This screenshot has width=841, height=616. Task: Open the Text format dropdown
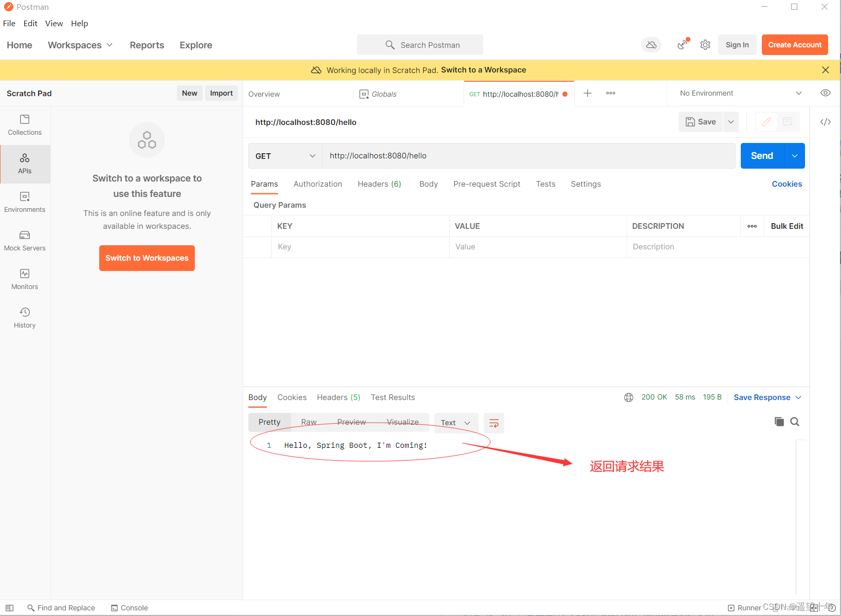[456, 423]
